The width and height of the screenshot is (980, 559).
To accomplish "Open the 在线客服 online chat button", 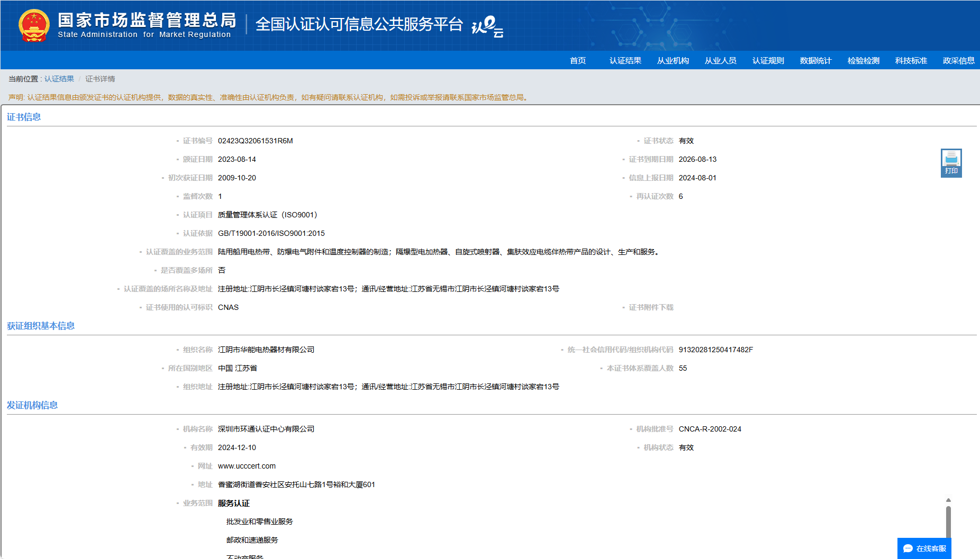I will coord(924,548).
